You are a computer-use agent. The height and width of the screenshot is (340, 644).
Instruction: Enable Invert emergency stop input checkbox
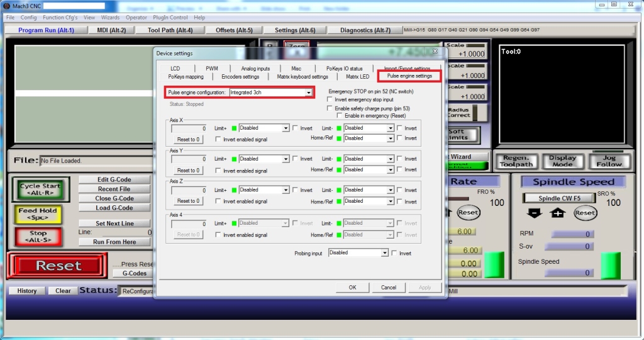click(331, 99)
